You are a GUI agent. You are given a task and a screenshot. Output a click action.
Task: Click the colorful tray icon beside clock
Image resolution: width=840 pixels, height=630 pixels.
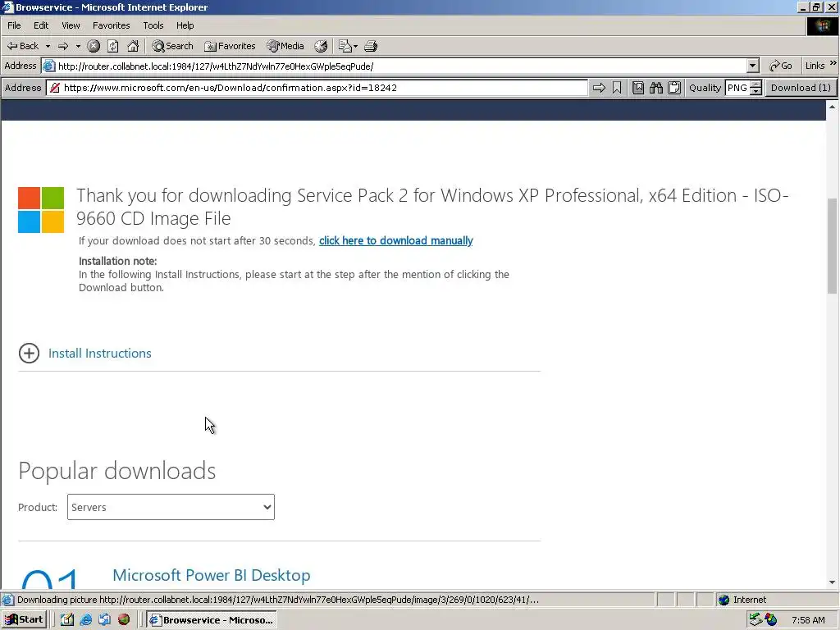[x=771, y=620]
